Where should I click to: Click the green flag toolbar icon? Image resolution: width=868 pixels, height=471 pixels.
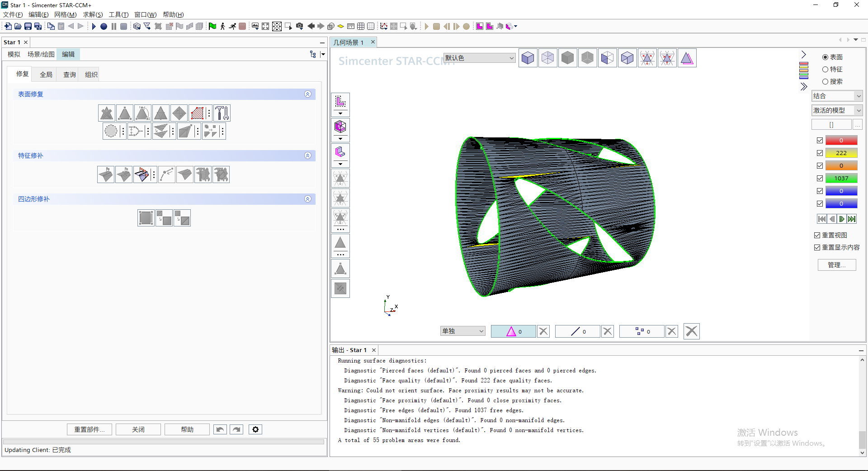[212, 26]
